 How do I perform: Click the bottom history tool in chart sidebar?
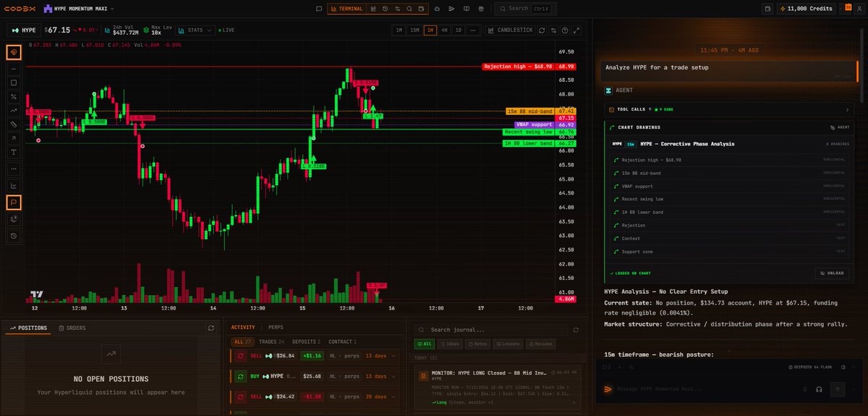[14, 235]
